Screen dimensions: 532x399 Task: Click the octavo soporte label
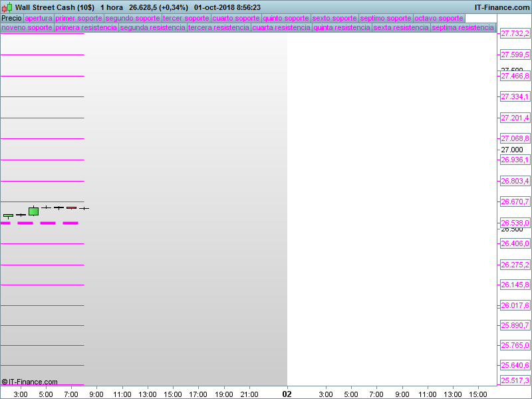(439, 18)
